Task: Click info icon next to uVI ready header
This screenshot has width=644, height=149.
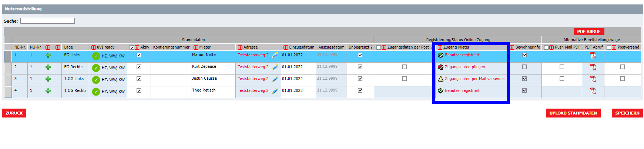Action: (94, 47)
